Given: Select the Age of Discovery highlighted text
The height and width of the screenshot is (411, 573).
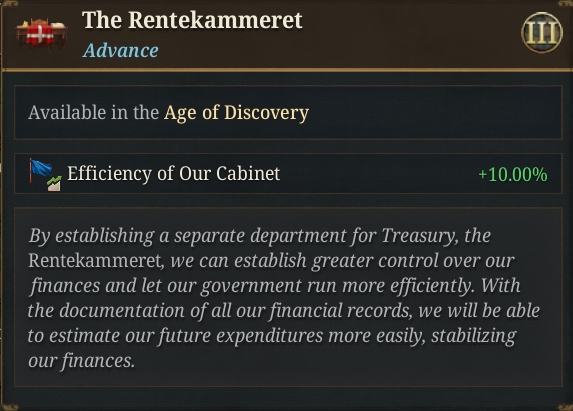Looking at the screenshot, I should click(236, 113).
